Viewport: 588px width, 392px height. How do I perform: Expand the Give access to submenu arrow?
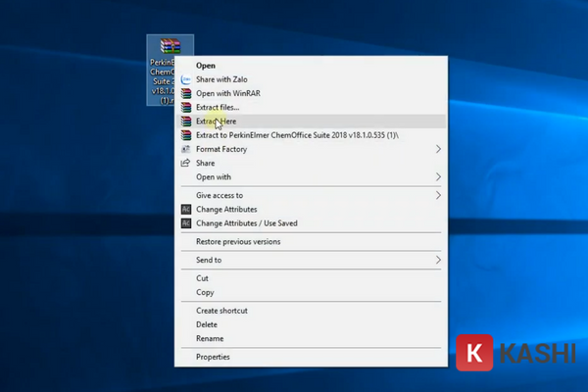[x=438, y=195]
